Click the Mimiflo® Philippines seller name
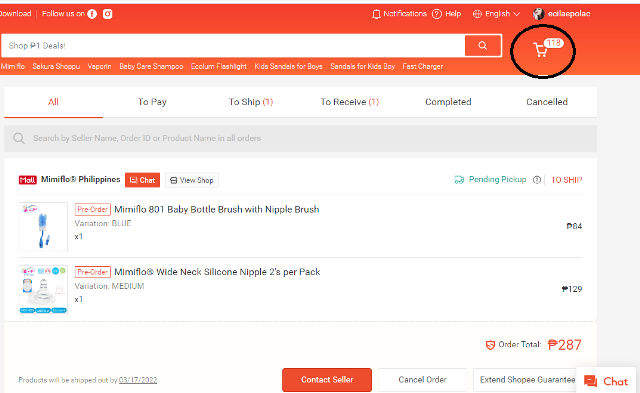Image resolution: width=640 pixels, height=393 pixels. [x=80, y=180]
